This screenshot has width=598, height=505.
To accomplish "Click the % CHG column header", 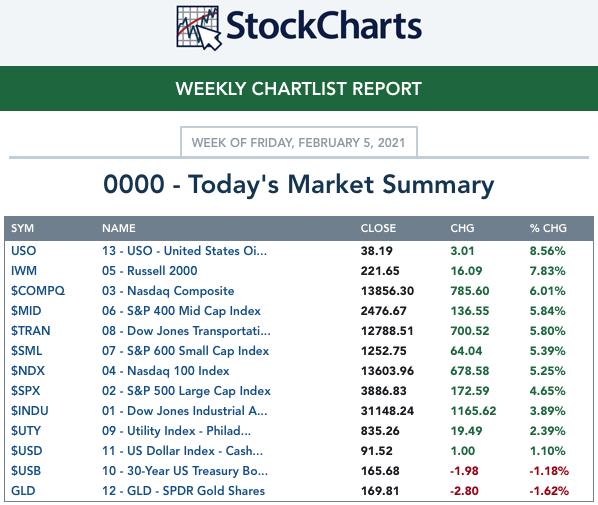I will point(548,228).
